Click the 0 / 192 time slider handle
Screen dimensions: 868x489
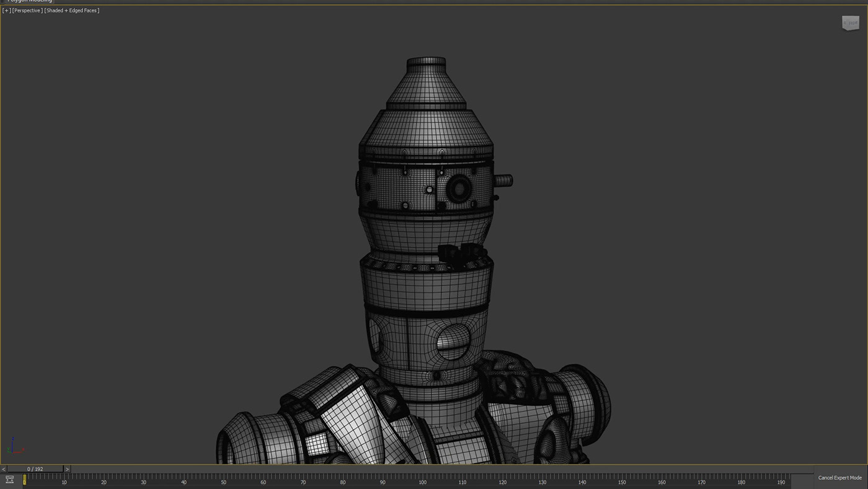point(35,469)
